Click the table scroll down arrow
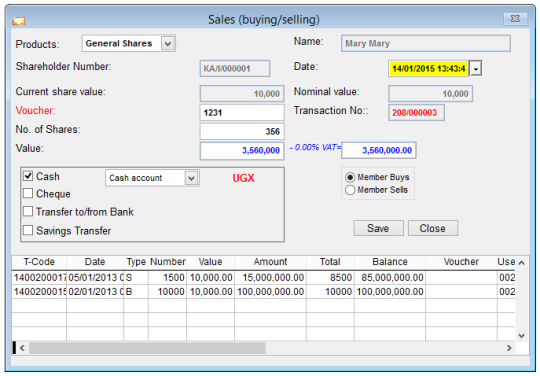 [x=522, y=336]
